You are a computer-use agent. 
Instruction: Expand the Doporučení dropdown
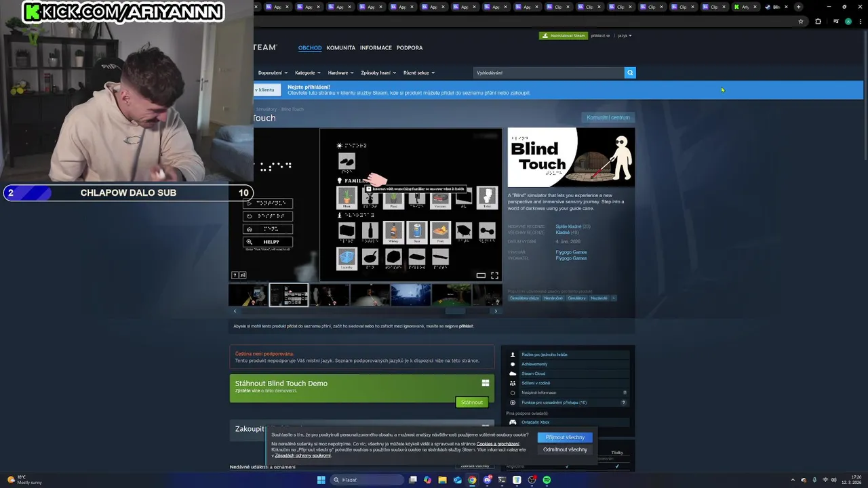click(273, 73)
